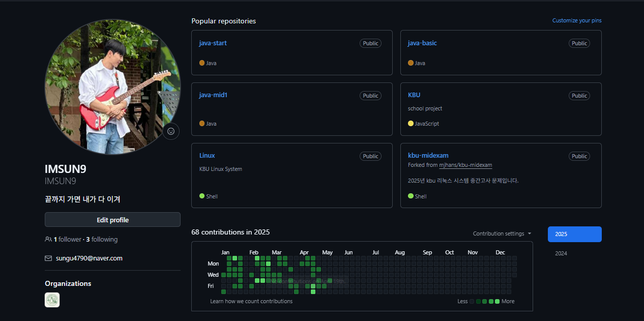The image size is (644, 321).
Task: Click the mail envelope icon beside email
Action: 48,258
